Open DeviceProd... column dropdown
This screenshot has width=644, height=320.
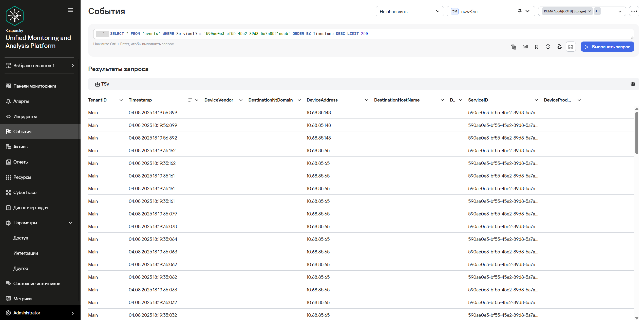(579, 100)
